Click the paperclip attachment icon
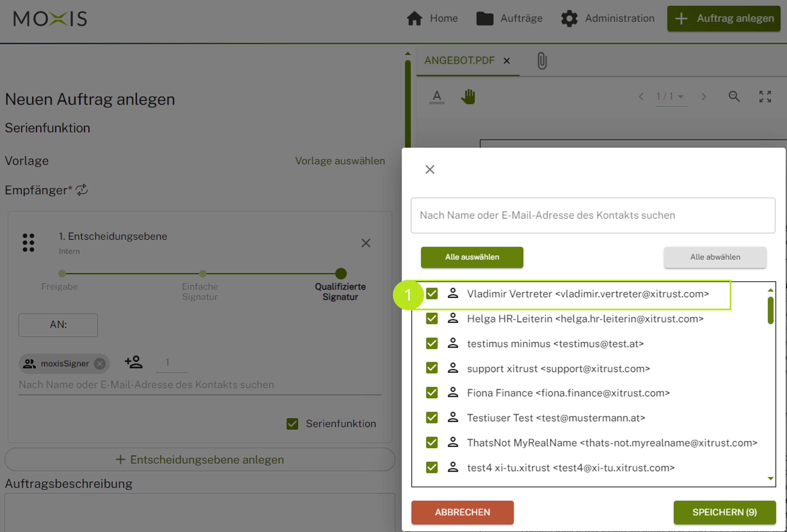 click(542, 61)
